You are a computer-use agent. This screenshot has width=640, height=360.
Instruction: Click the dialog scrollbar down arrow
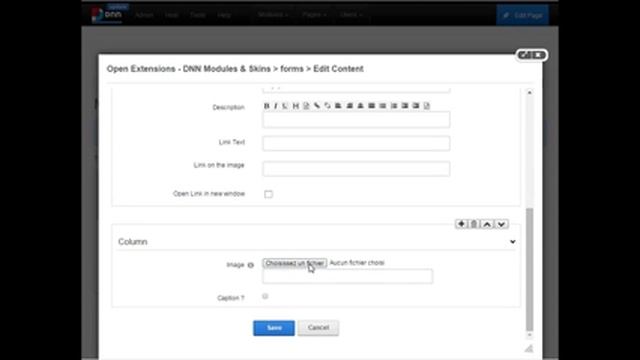pos(529,335)
